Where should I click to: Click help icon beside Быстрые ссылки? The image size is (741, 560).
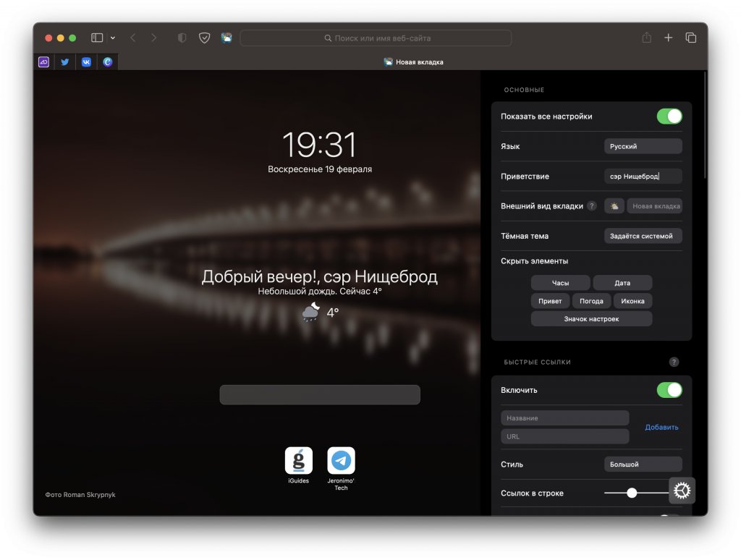pyautogui.click(x=674, y=362)
